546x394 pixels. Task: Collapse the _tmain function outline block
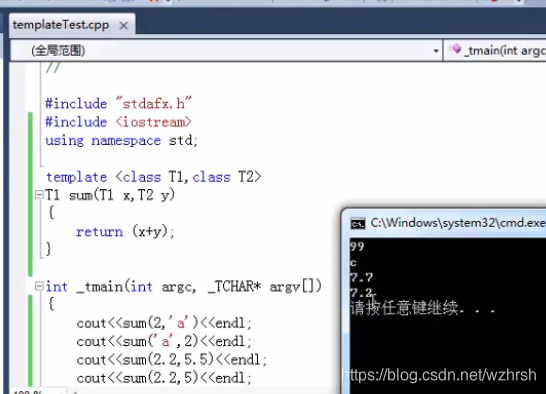click(x=39, y=286)
